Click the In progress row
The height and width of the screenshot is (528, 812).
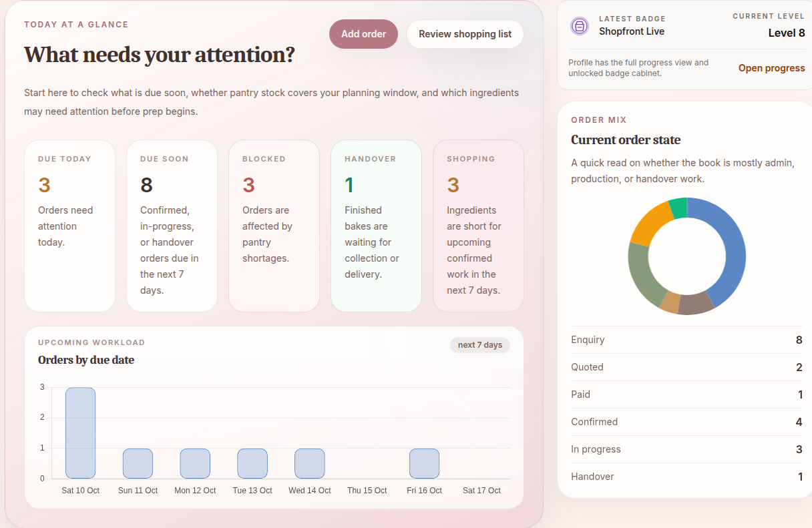[x=686, y=449]
